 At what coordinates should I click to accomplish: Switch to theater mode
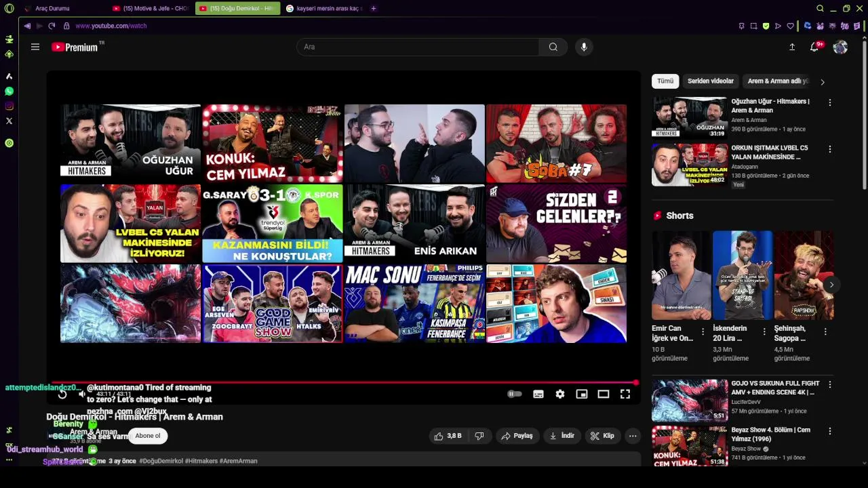coord(604,394)
